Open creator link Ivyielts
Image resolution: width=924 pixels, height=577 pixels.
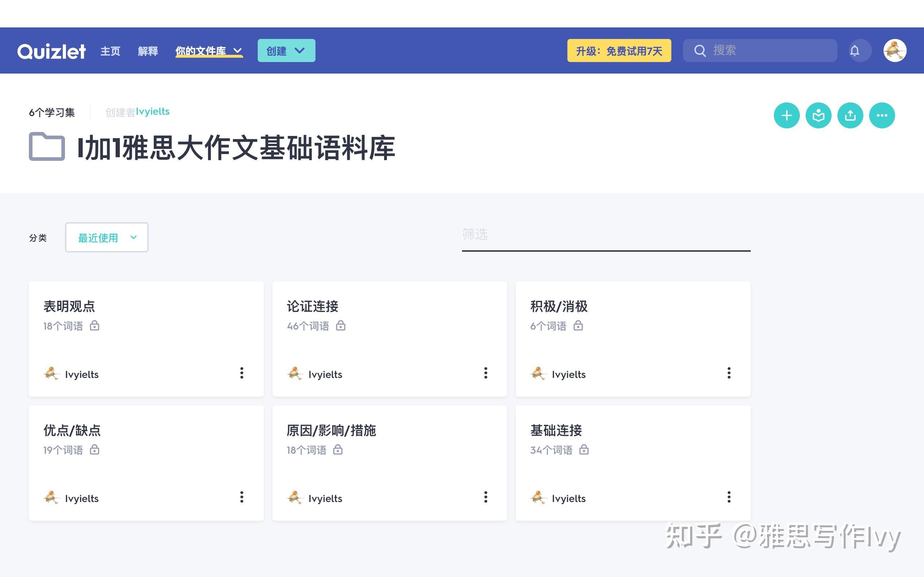click(x=152, y=111)
